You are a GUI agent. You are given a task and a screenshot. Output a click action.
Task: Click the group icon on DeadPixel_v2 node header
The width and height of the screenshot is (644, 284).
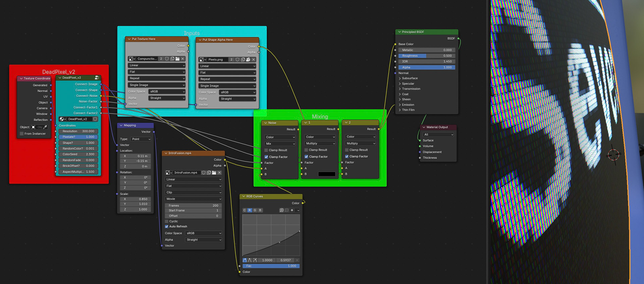(x=97, y=77)
